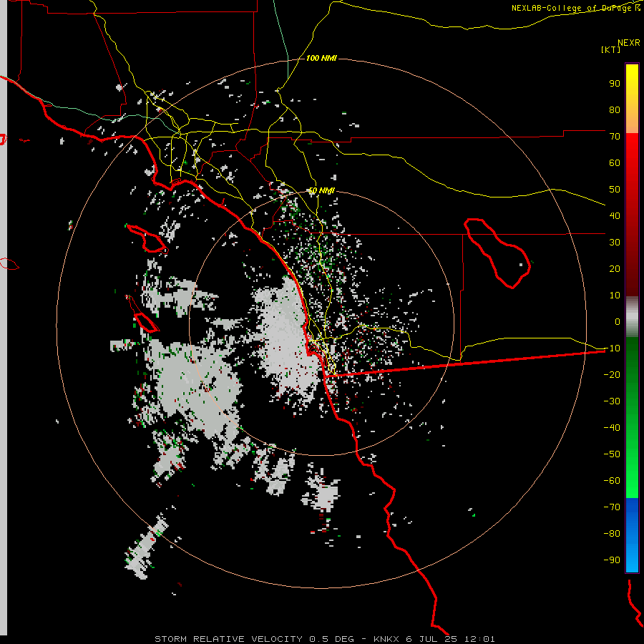Click the -90 value on the velocity scale
This screenshot has width=644, height=644.
coord(612,560)
